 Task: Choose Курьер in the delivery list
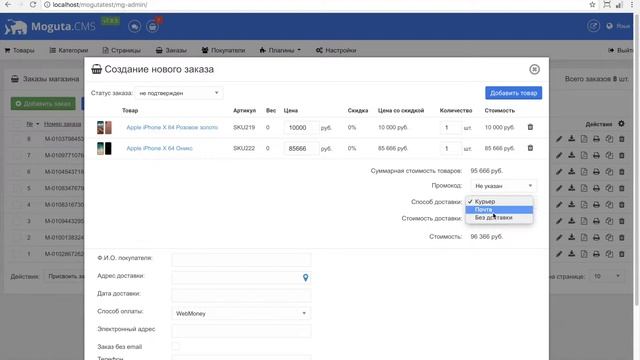[x=499, y=202]
